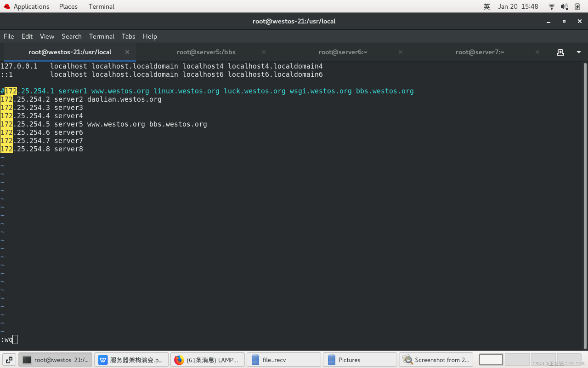The image size is (588, 368).
Task: Click the Wi-Fi network status icon
Action: [x=552, y=6]
